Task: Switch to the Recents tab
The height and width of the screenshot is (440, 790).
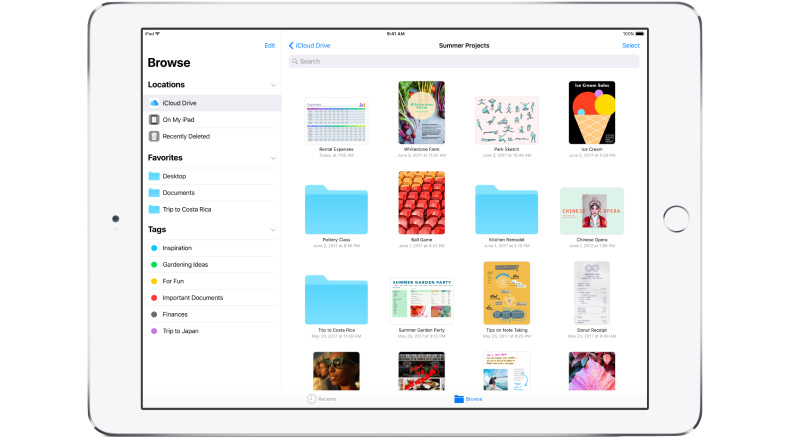Action: click(321, 399)
